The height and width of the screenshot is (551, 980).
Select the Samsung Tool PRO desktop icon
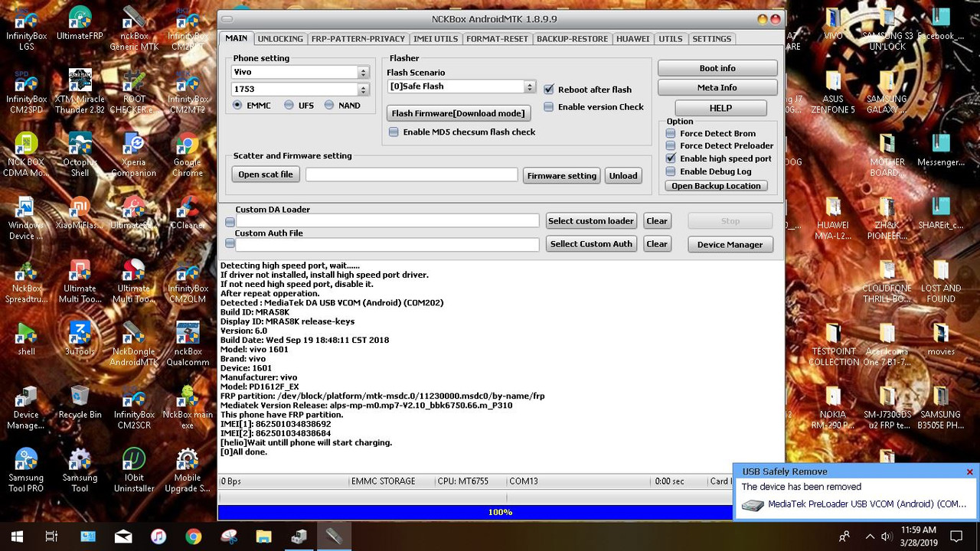[26, 469]
